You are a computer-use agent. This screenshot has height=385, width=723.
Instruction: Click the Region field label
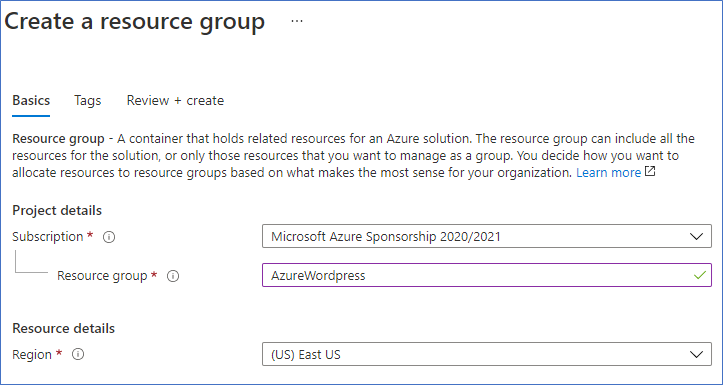point(32,355)
